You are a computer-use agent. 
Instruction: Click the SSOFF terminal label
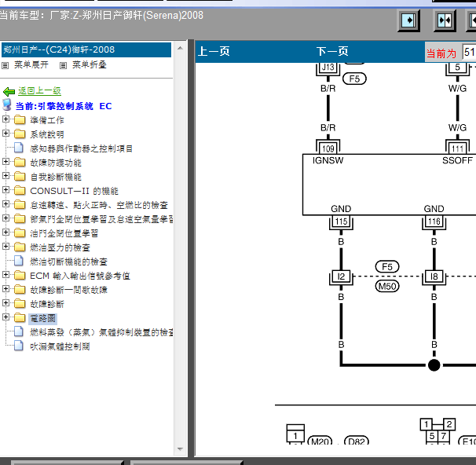[457, 160]
